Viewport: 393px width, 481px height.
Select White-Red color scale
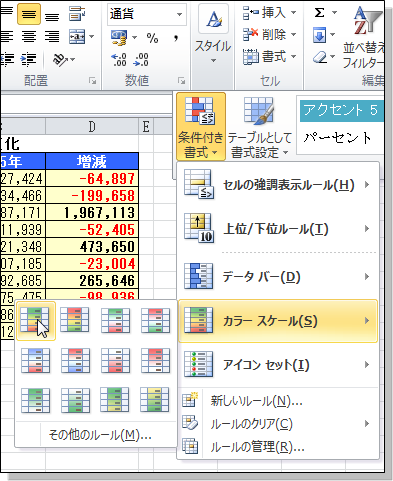pos(115,360)
